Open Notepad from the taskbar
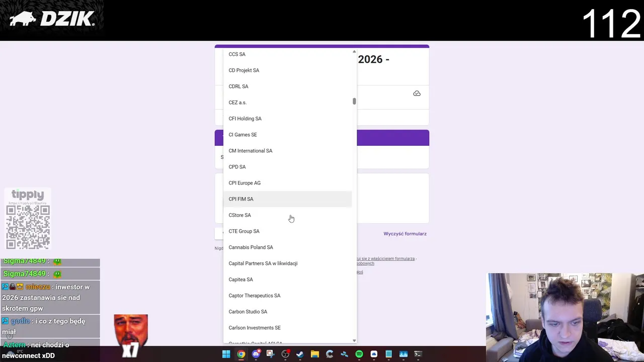644x362 pixels. [x=388, y=354]
